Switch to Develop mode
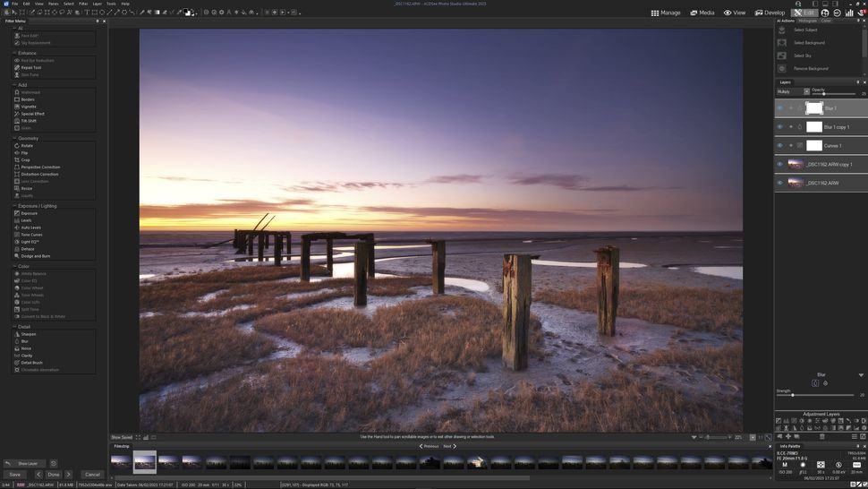The image size is (868, 489). pyautogui.click(x=770, y=13)
